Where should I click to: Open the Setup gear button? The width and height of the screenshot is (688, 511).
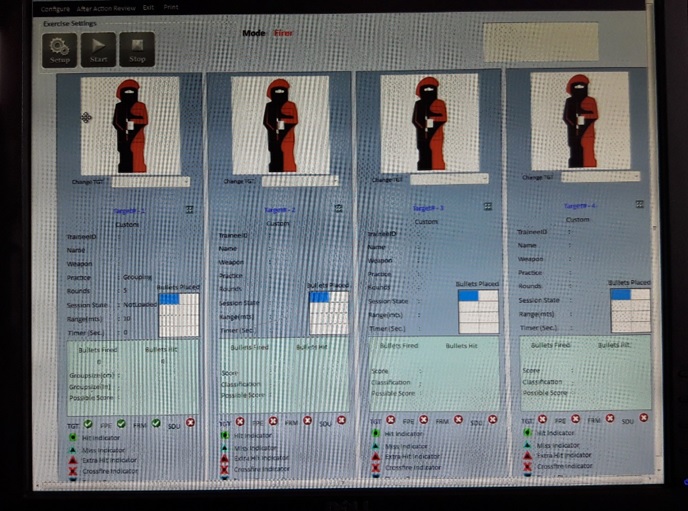(x=59, y=50)
